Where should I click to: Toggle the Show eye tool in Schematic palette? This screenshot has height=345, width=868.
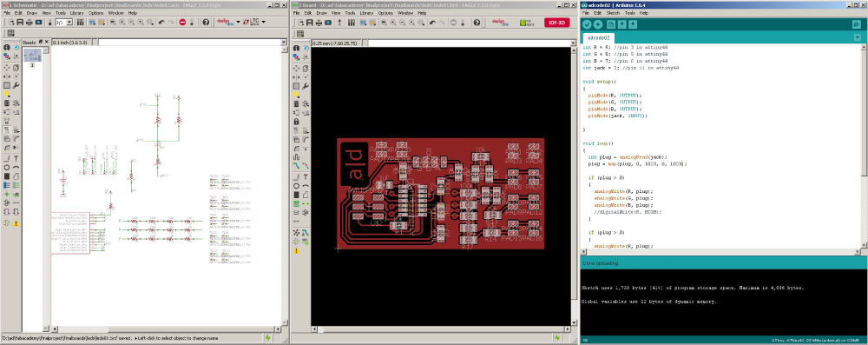[16, 47]
